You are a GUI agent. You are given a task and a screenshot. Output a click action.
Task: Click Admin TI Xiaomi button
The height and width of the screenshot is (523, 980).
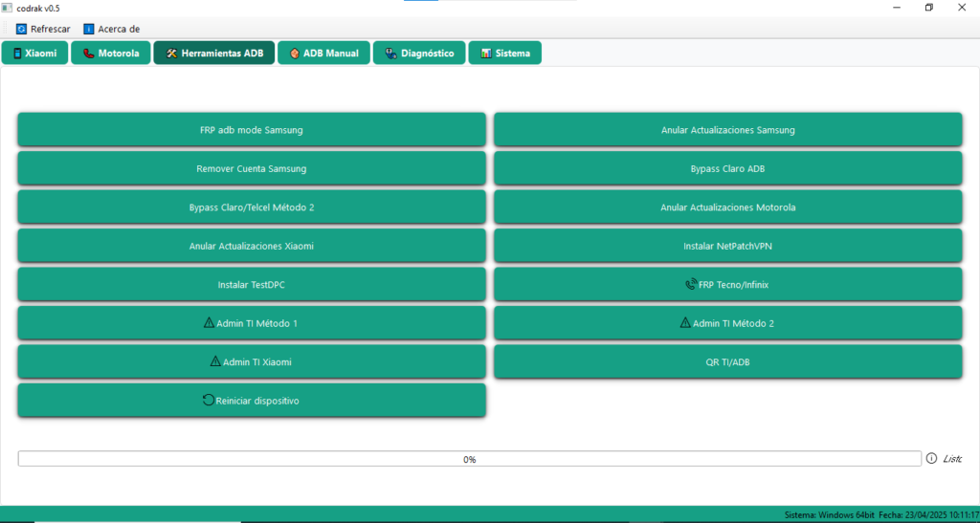pos(252,362)
